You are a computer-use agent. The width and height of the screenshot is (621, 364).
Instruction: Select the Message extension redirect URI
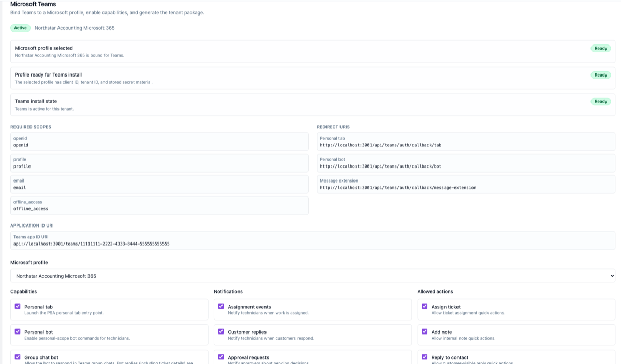(398, 188)
